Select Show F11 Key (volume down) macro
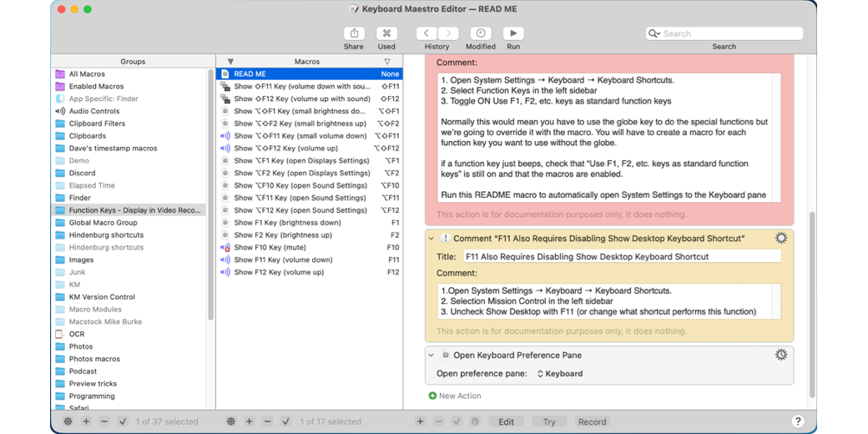868x434 pixels. point(310,260)
